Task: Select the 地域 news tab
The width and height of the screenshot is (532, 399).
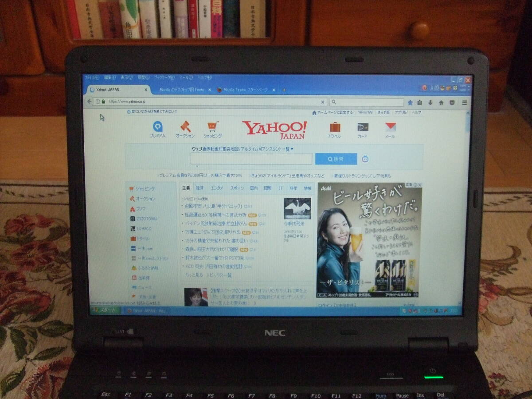Action: 307,188
